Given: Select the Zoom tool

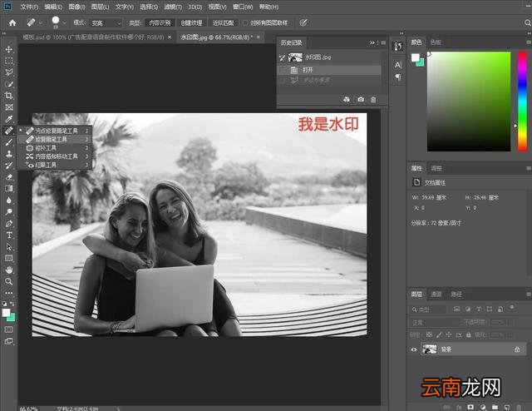Looking at the screenshot, I should pos(9,281).
